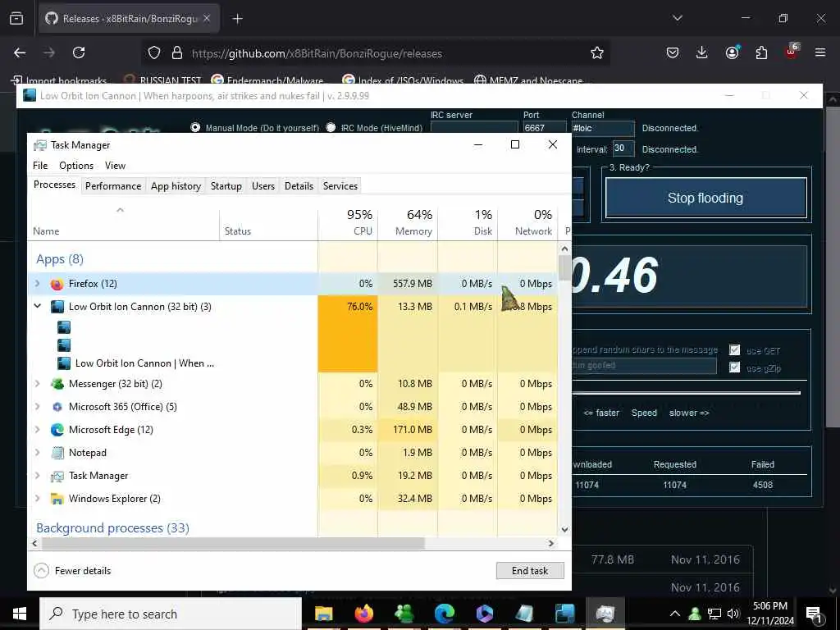Open the Endermanch/Malware bookmark
840x630 pixels.
click(268, 80)
